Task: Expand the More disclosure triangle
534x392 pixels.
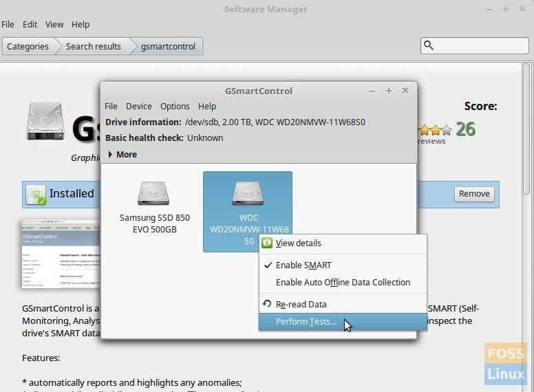Action: (x=110, y=155)
